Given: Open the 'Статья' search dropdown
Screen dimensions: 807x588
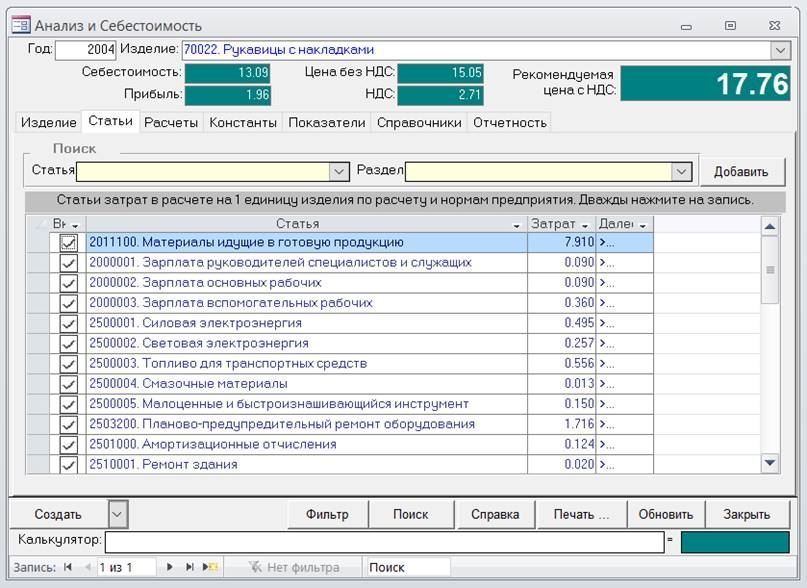Looking at the screenshot, I should pos(340,171).
